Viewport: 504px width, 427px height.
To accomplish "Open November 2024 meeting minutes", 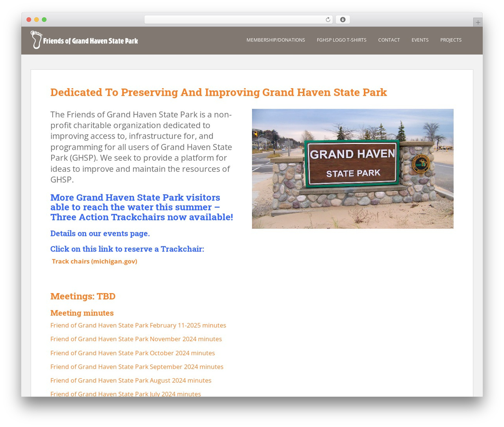I will 136,339.
